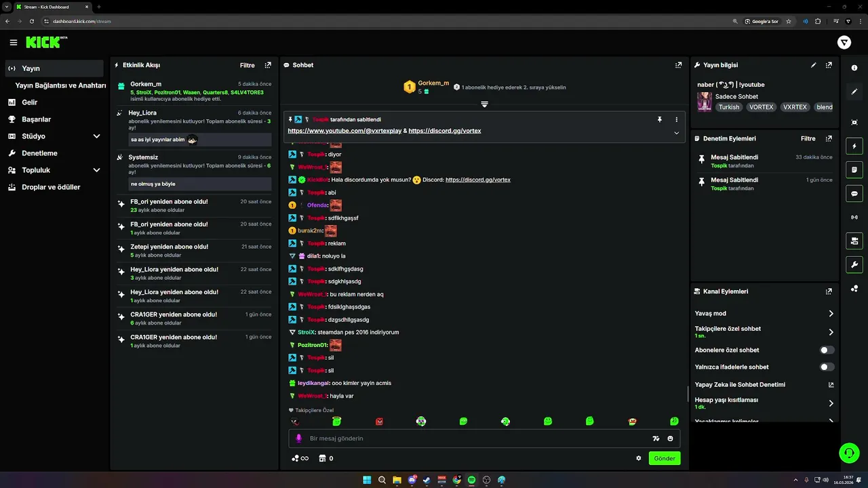Screen dimensions: 868x488
Task: Toggle the chat bubble widget icon
Action: (854, 193)
